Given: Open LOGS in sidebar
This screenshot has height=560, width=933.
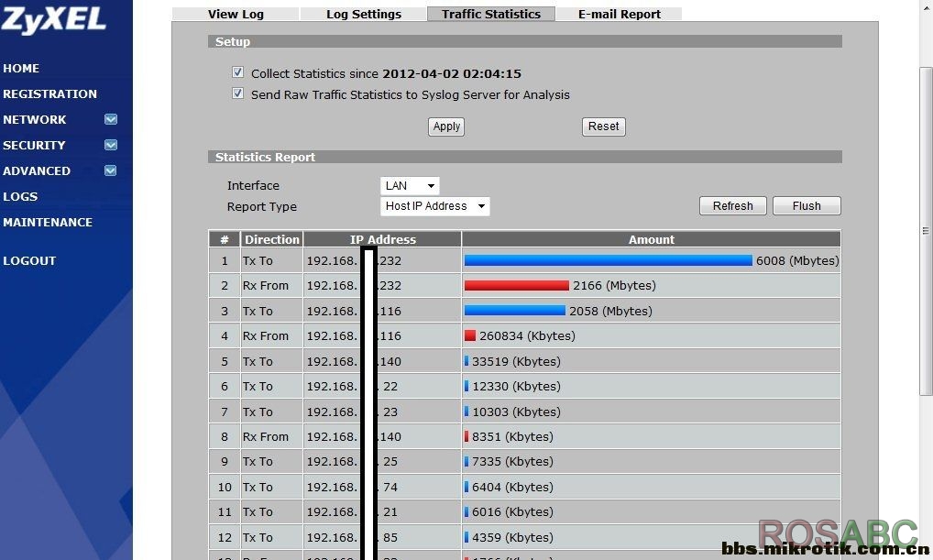Looking at the screenshot, I should pos(20,196).
